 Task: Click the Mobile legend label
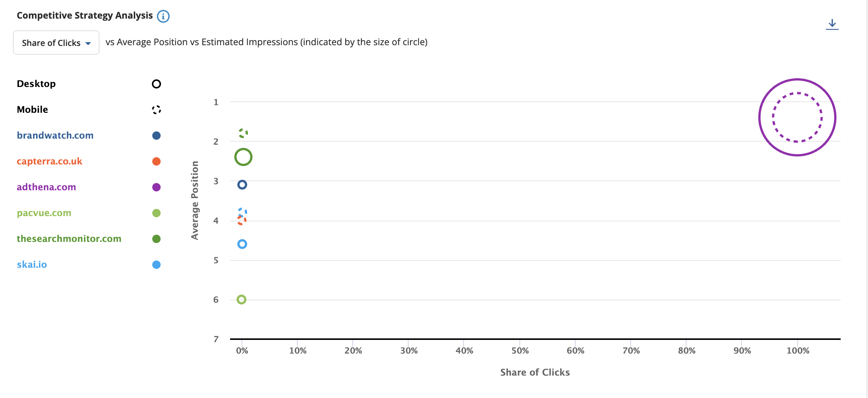point(33,110)
